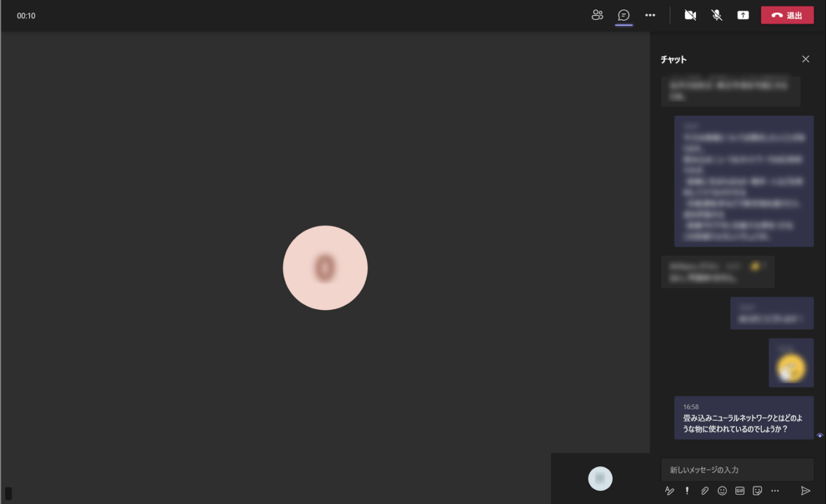Open the sticker picker

758,491
